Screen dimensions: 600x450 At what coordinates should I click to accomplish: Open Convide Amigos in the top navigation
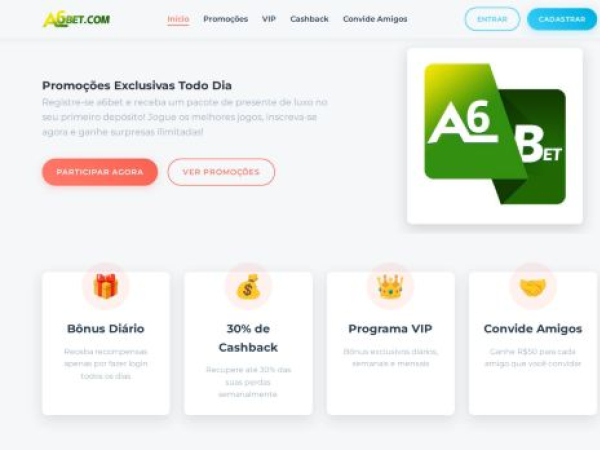[375, 19]
